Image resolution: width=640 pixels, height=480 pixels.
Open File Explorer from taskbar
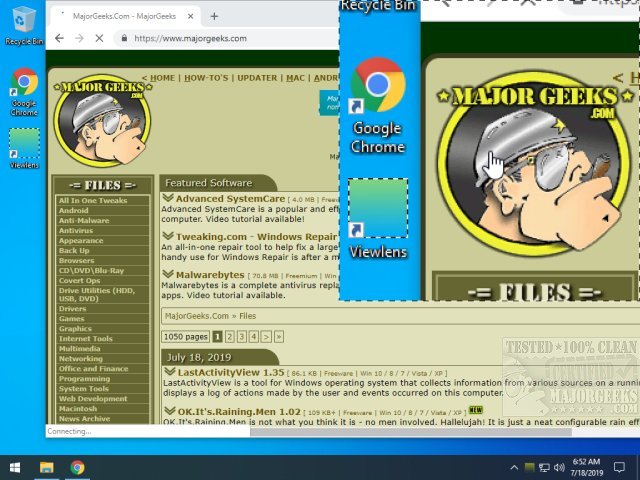[47, 467]
